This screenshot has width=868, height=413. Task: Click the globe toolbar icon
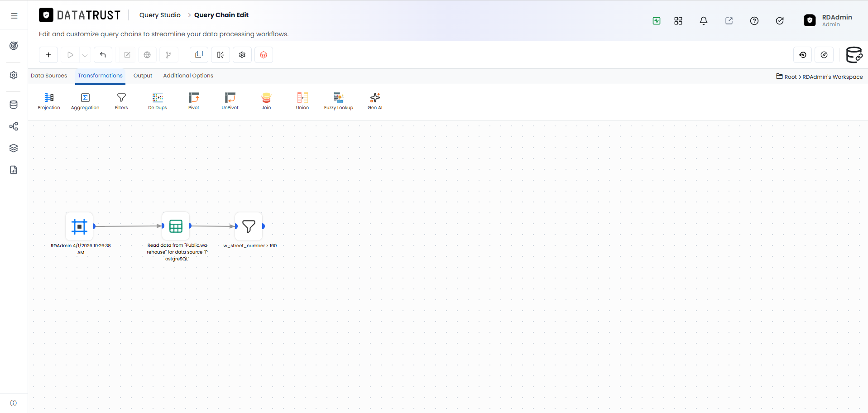[x=147, y=55]
